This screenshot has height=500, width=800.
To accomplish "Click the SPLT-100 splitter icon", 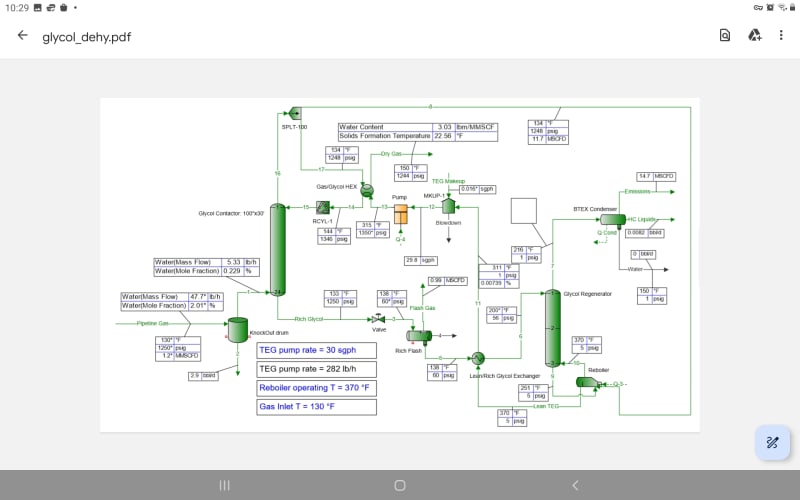I will [x=295, y=113].
